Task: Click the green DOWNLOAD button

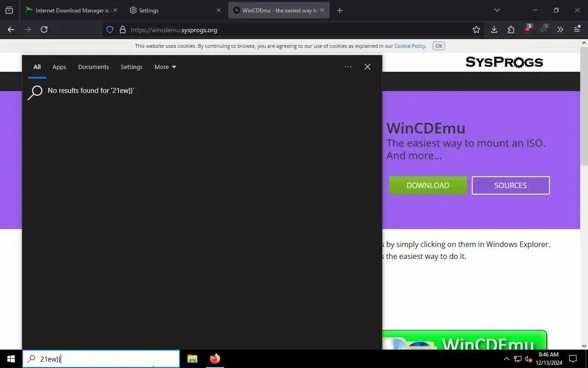Action: tap(428, 185)
